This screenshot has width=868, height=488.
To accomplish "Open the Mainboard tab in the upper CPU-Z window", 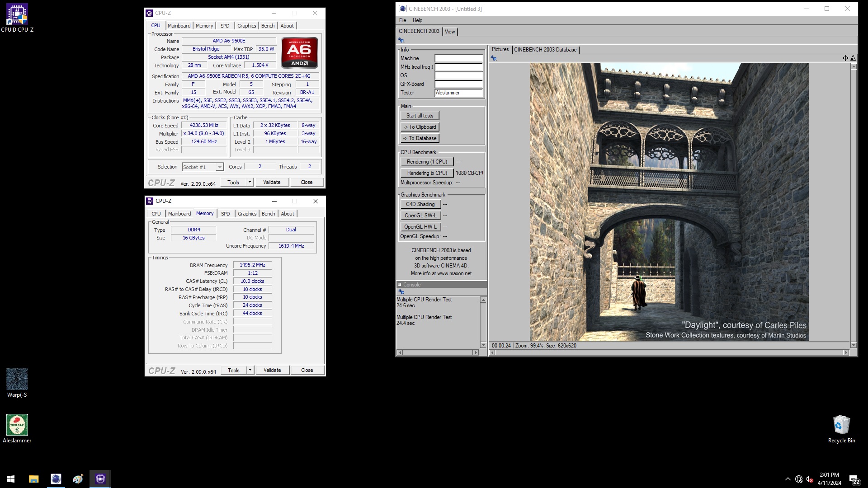I will pyautogui.click(x=179, y=26).
